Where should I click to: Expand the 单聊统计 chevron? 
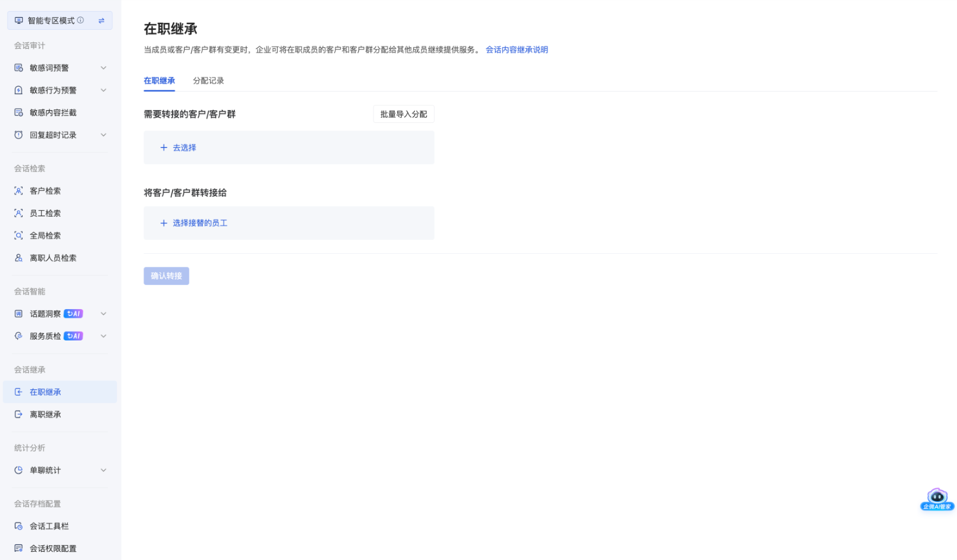tap(103, 470)
